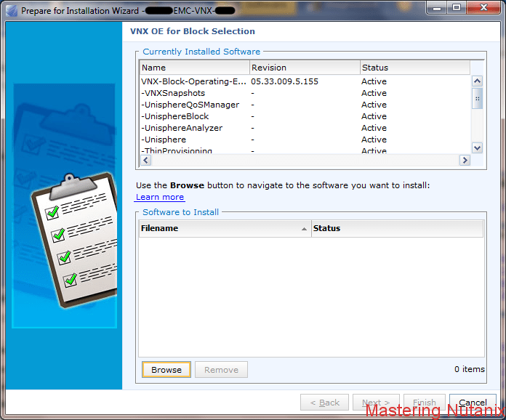This screenshot has height=420, width=506.
Task: Click the Finish button
Action: pos(425,403)
